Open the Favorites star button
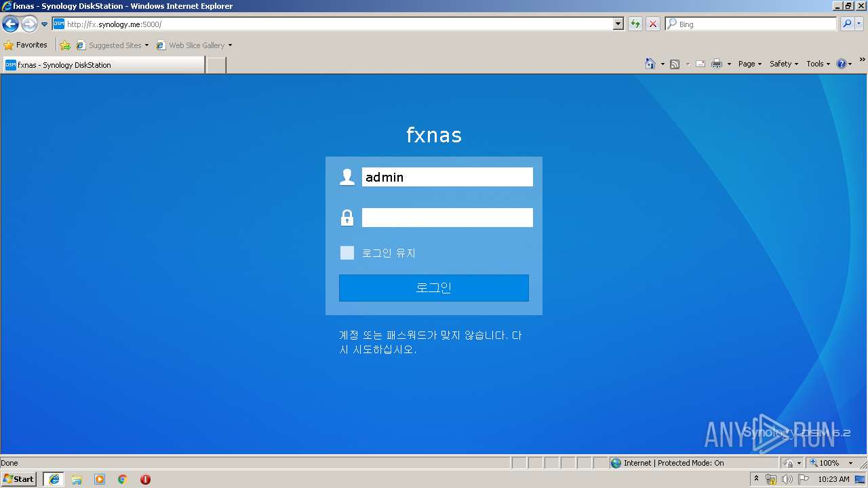The image size is (868, 488). (25, 45)
